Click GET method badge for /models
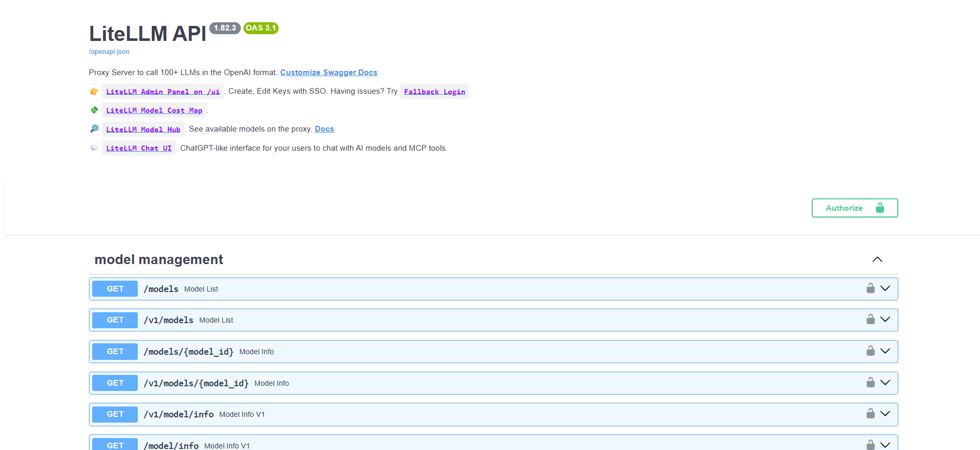Screen dimensions: 980x450 pos(115,289)
